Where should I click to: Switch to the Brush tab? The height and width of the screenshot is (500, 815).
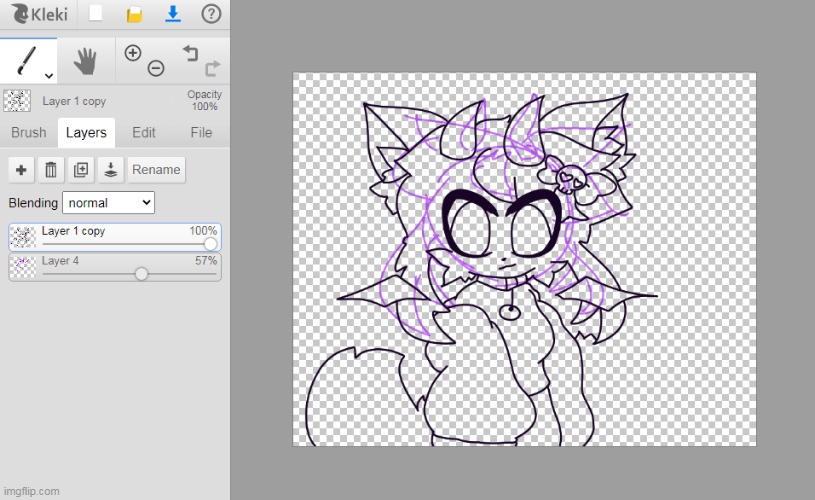(29, 132)
